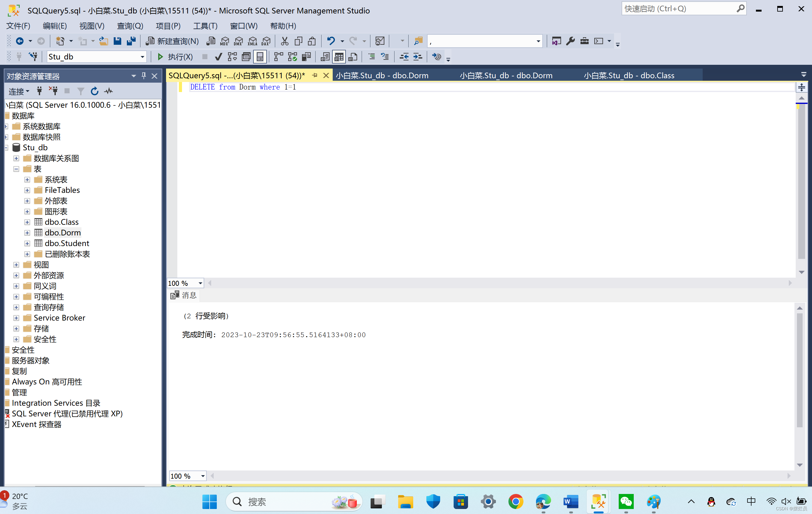Refresh Object Explorer with refresh icon
This screenshot has width=812, height=514.
pyautogui.click(x=94, y=91)
